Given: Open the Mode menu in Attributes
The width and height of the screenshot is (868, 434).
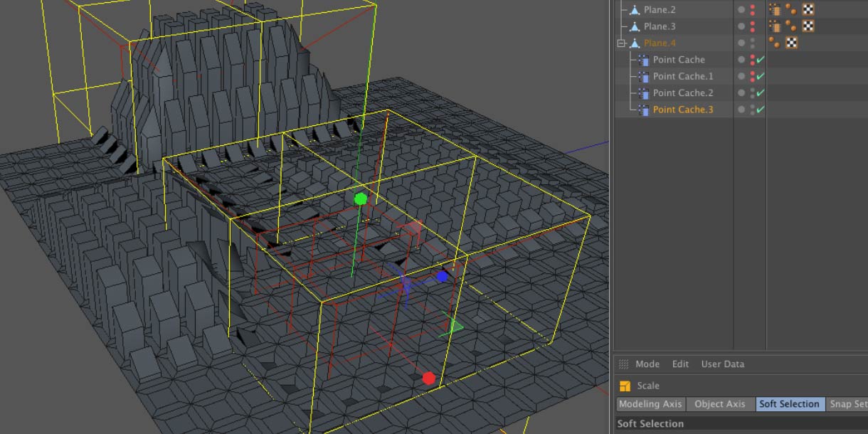Looking at the screenshot, I should (647, 364).
